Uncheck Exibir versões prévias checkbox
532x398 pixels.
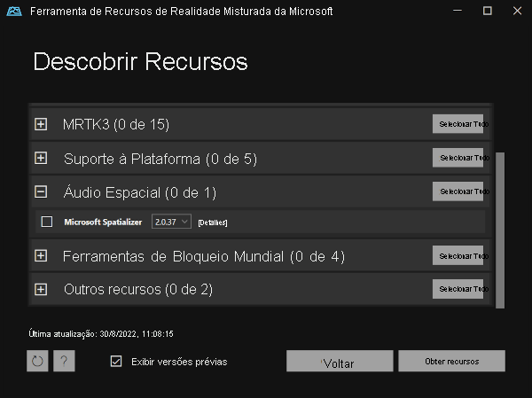point(116,361)
